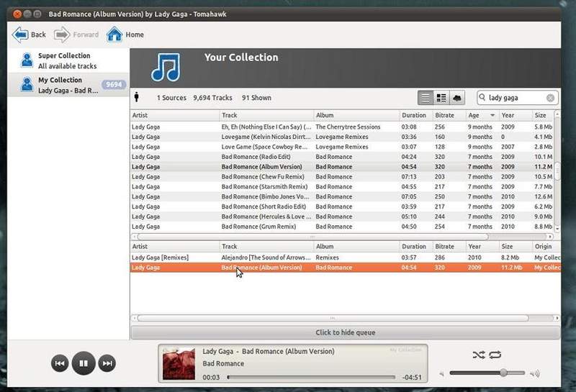Screen dimensions: 576x392
Task: Click 'Lady Gaga - Bad Romance' now-playing title
Action: tap(269, 351)
